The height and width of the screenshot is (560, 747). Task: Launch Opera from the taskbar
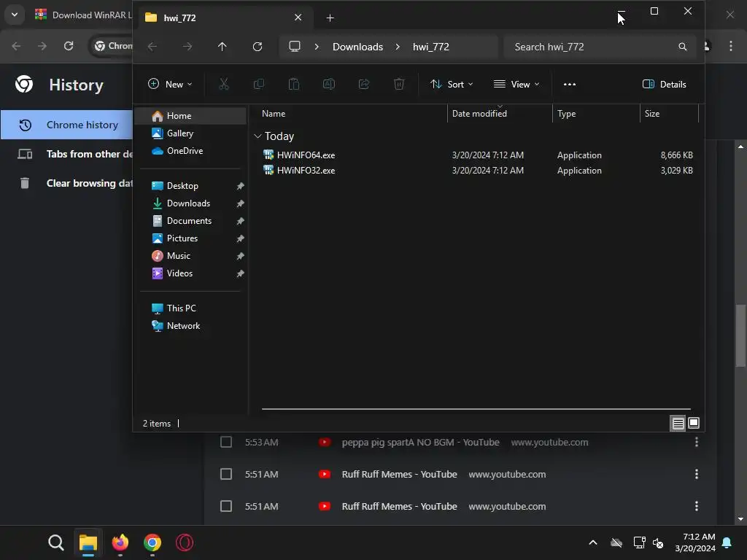tap(185, 542)
